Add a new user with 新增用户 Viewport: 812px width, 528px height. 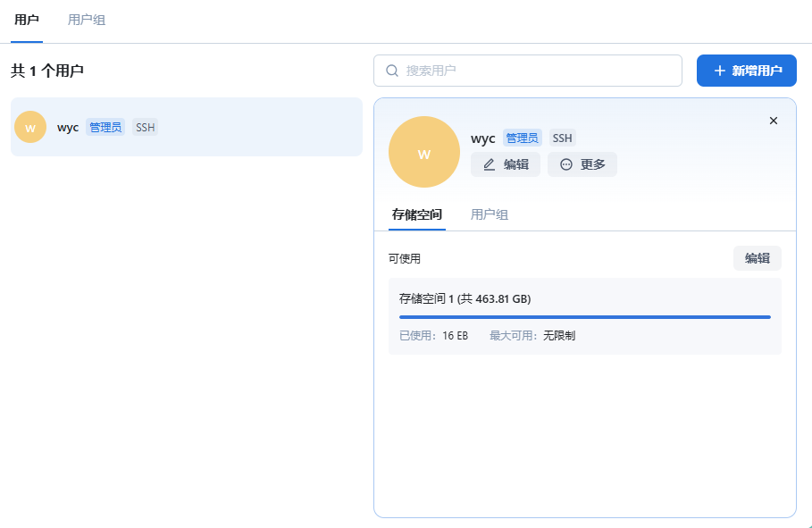tap(746, 71)
